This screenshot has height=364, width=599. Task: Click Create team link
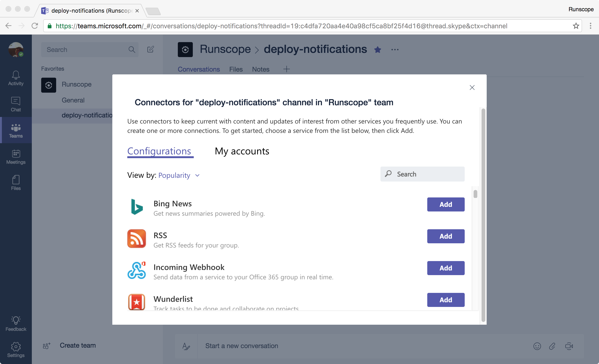[78, 346]
